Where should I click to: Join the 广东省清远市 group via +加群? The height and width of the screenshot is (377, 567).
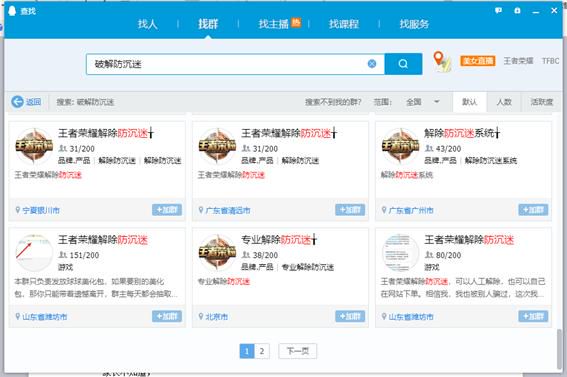point(350,210)
